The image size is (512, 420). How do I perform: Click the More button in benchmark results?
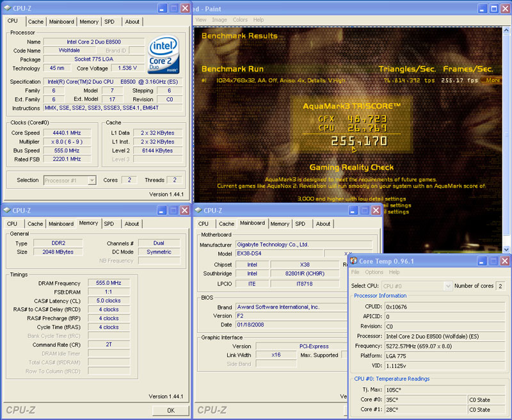492,80
